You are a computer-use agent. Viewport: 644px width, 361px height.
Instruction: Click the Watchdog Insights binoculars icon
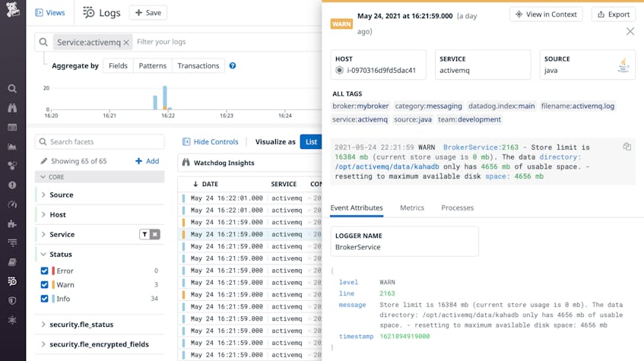(x=186, y=163)
